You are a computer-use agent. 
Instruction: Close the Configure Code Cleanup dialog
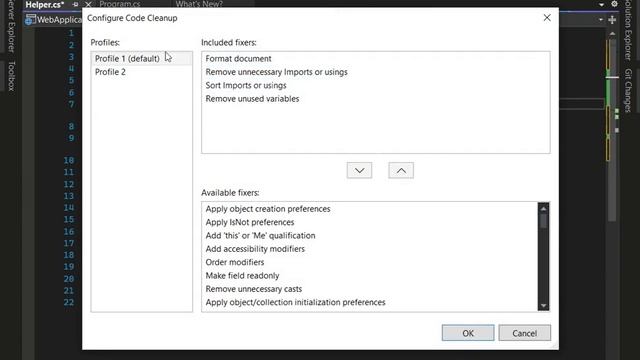(547, 18)
